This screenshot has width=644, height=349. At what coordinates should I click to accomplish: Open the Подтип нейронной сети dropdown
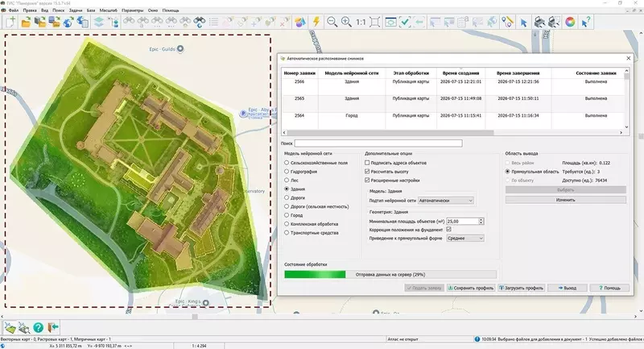[446, 201]
